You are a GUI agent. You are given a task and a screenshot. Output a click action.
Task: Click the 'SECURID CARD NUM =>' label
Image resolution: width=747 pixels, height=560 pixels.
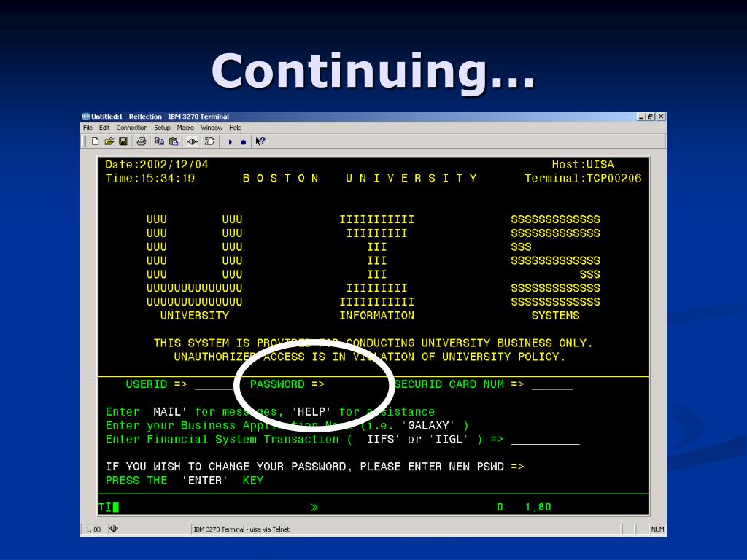click(x=460, y=384)
